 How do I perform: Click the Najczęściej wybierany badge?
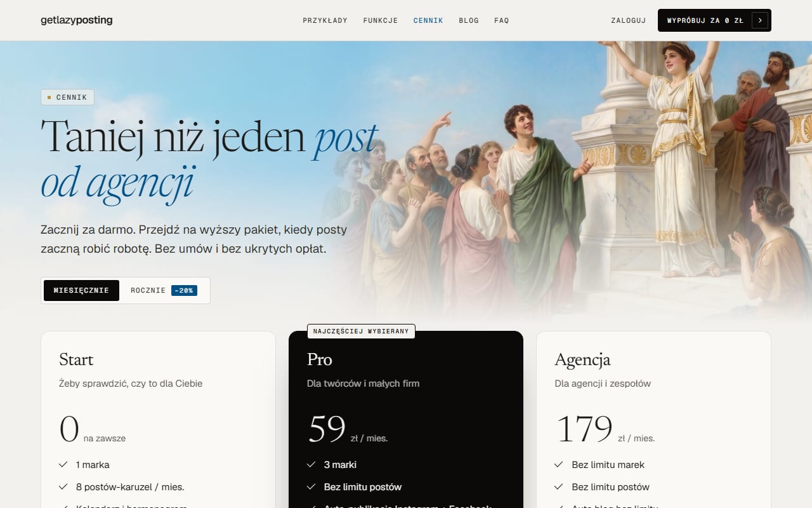(x=361, y=331)
